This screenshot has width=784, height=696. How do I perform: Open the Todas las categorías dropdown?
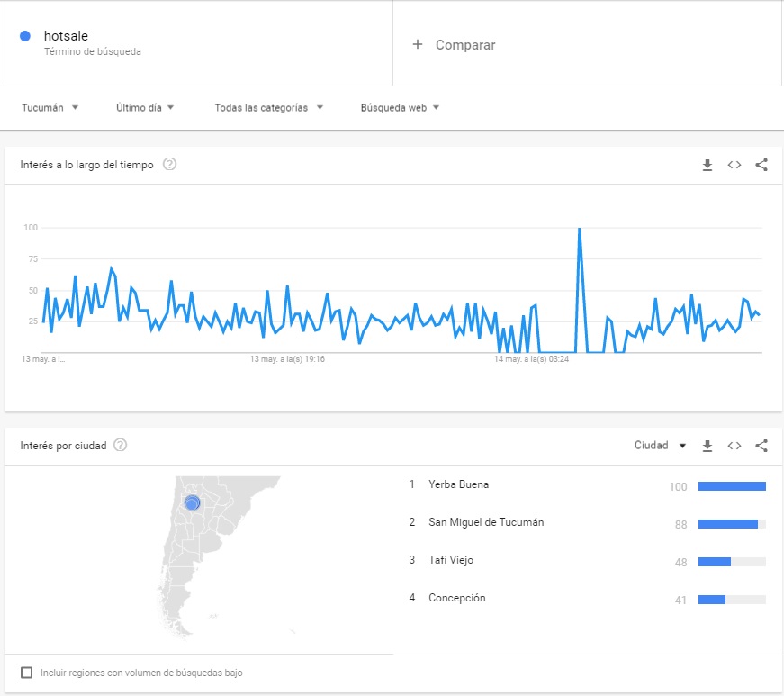[268, 108]
